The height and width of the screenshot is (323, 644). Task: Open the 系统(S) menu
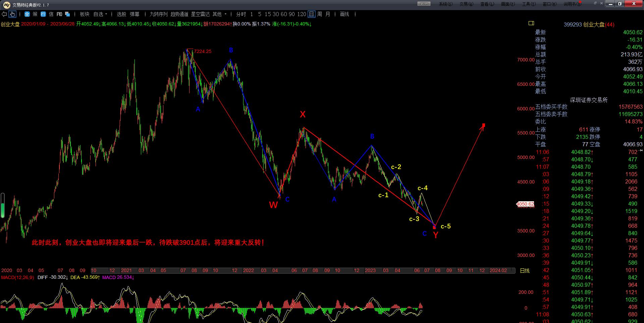(x=445, y=4)
